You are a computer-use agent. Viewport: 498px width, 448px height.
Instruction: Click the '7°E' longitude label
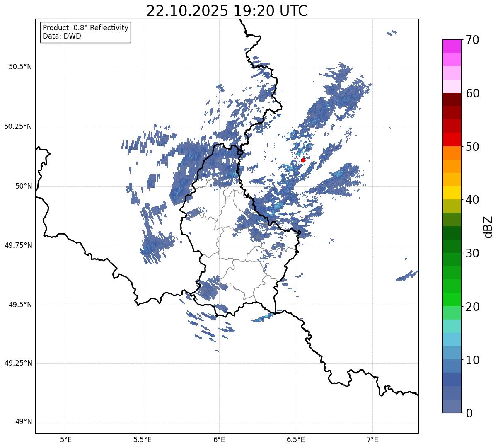372,439
